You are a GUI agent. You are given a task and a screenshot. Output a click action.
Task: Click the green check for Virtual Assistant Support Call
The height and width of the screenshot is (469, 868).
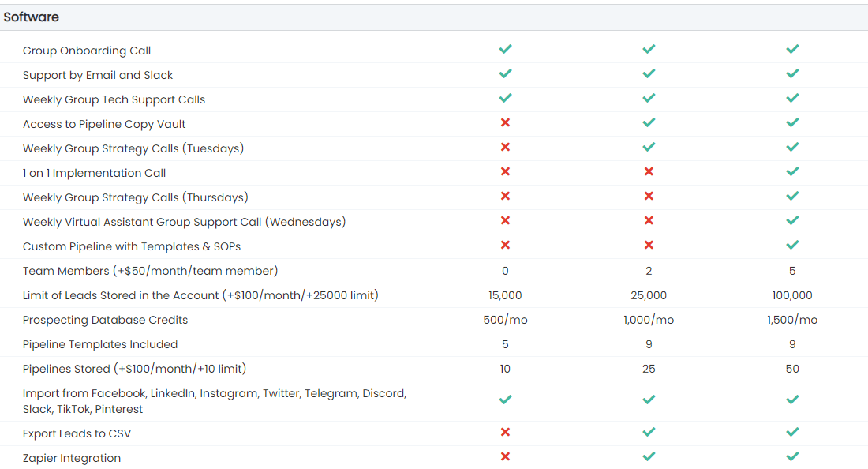tap(792, 221)
